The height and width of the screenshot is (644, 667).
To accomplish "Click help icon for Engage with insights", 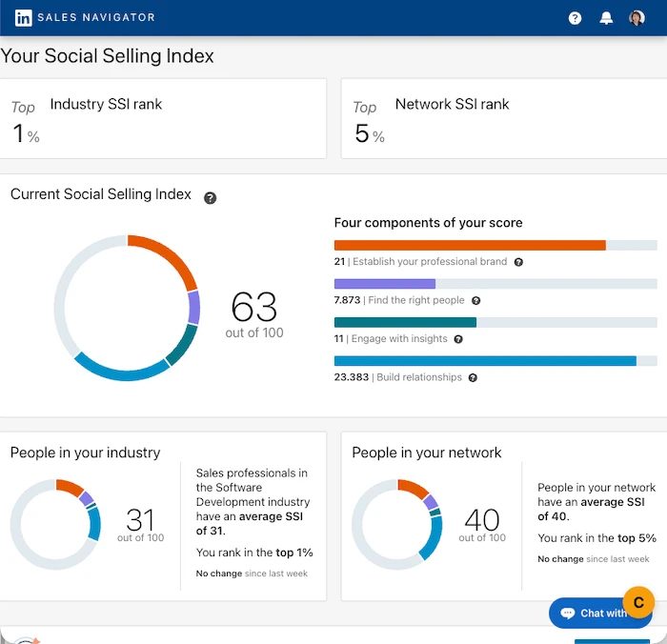I will [x=458, y=339].
